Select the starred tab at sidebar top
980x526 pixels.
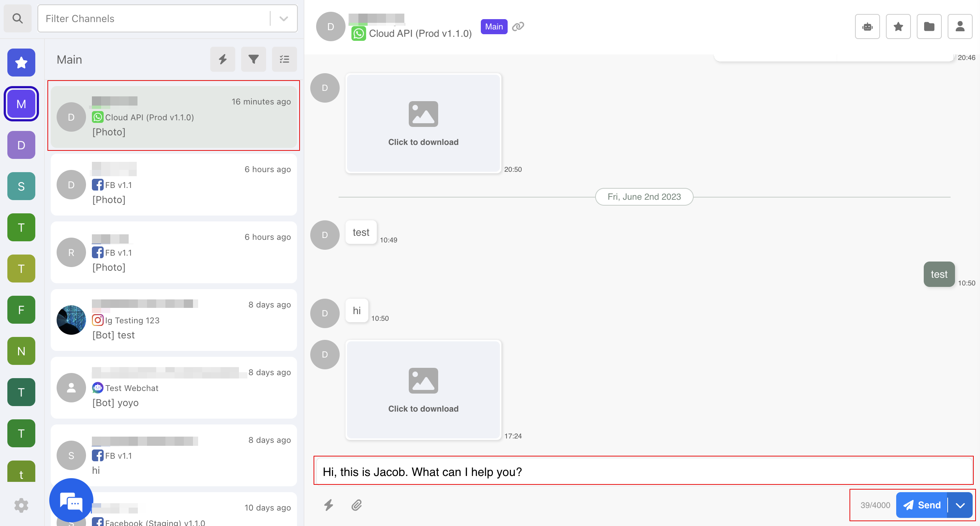(21, 63)
